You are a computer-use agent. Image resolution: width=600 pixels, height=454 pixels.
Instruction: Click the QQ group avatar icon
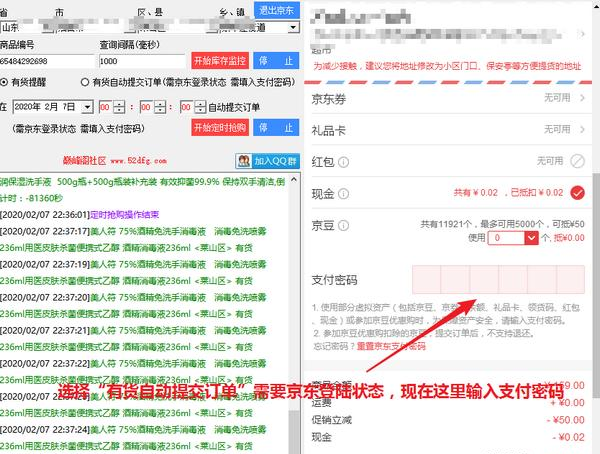pos(243,161)
